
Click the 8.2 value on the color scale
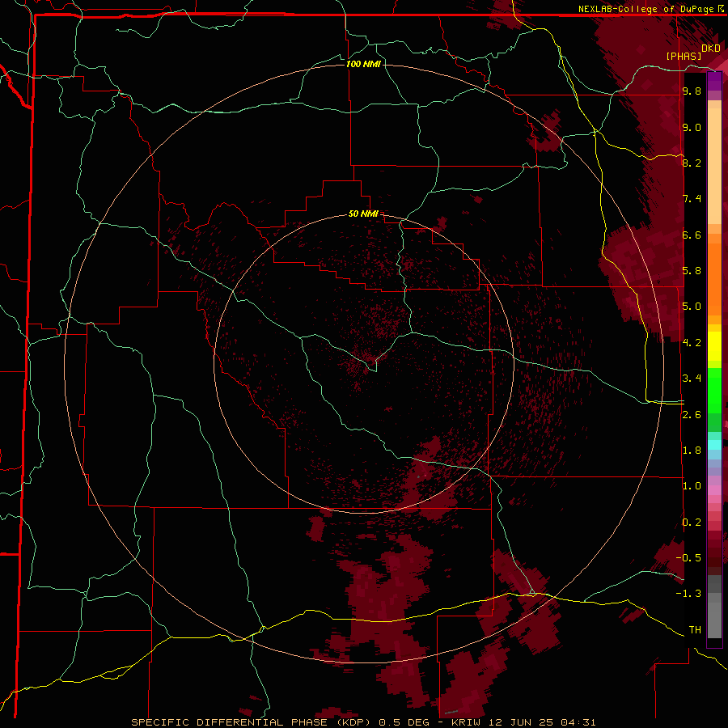[x=692, y=163]
